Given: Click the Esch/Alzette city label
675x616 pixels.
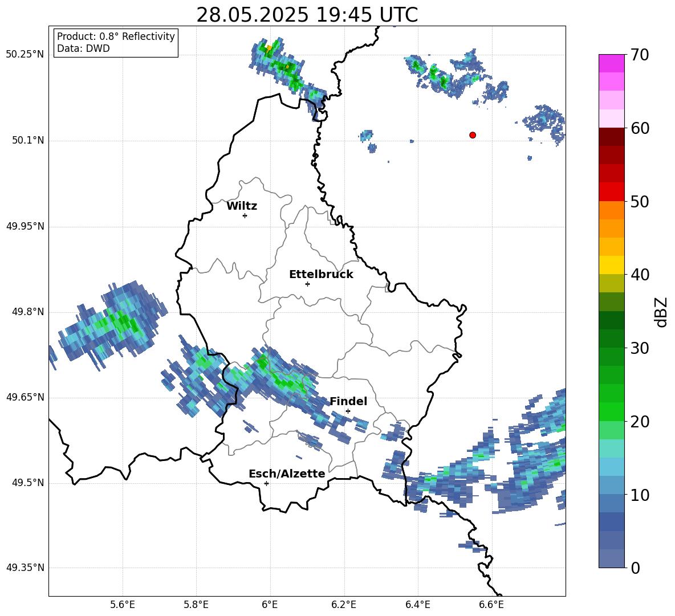Looking at the screenshot, I should pyautogui.click(x=287, y=474).
